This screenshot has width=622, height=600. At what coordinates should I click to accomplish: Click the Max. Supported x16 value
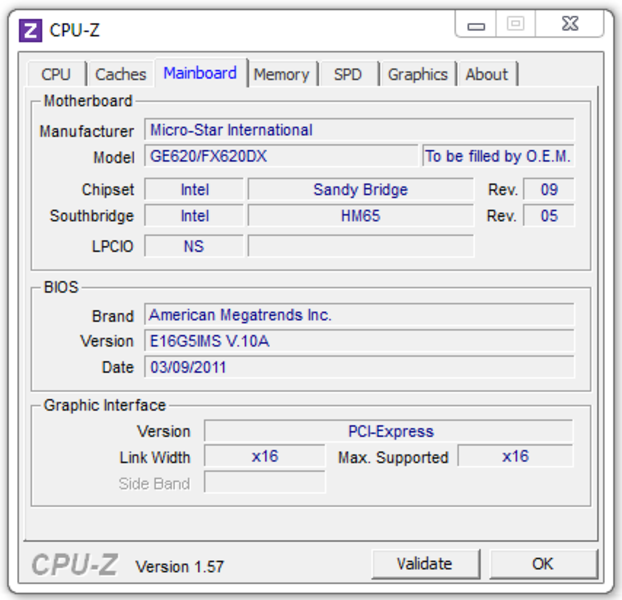515,456
